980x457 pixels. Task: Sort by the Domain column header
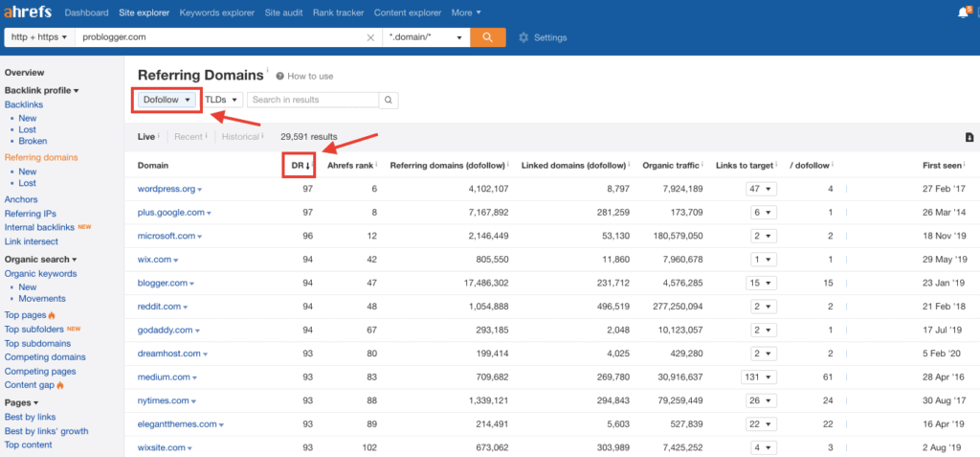point(152,166)
